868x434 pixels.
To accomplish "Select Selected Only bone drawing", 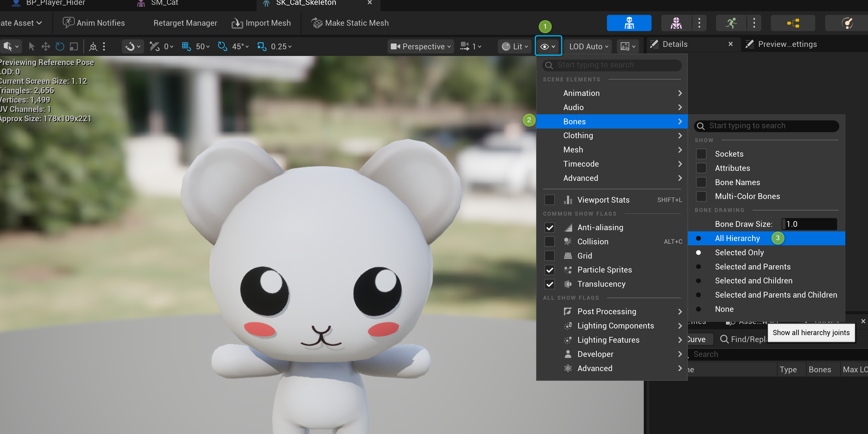I will 766,252.
